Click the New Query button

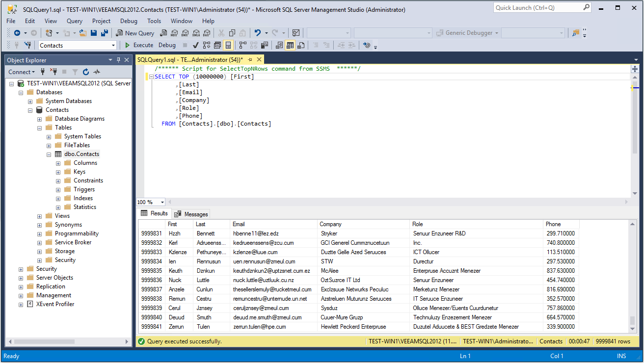click(135, 33)
